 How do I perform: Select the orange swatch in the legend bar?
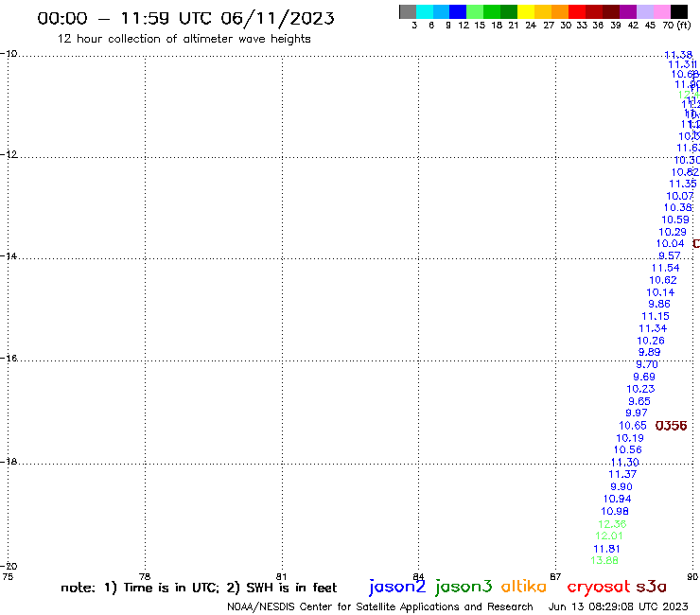coord(560,11)
